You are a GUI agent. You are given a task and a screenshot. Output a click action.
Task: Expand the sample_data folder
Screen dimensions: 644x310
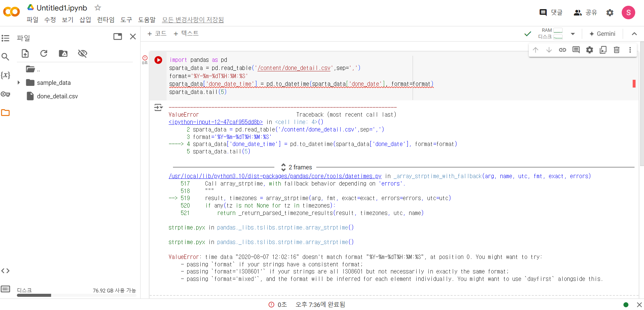[19, 82]
